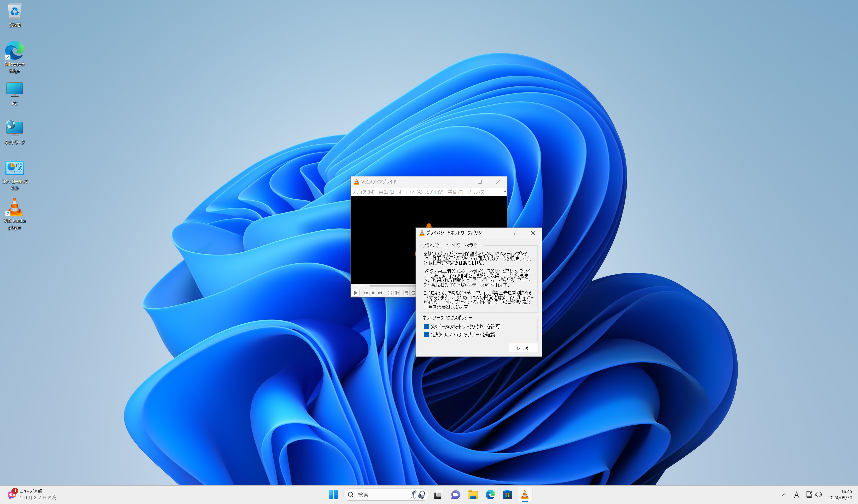Click VLC cone icon in taskbar
The width and height of the screenshot is (858, 504).
[x=525, y=494]
